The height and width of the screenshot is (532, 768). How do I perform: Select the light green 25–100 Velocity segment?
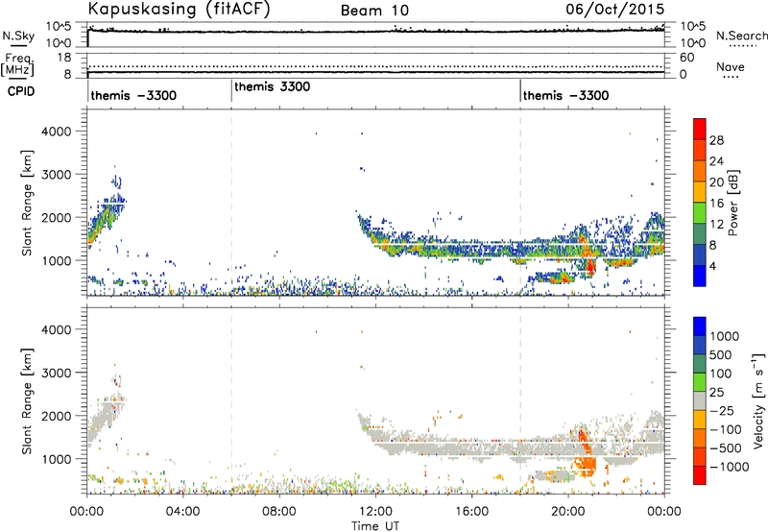[x=700, y=382]
